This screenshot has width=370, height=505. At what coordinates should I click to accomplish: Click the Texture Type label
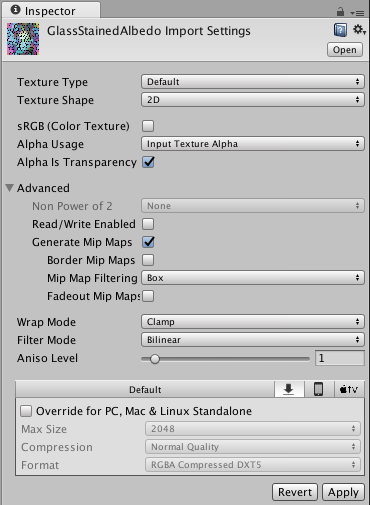point(52,82)
